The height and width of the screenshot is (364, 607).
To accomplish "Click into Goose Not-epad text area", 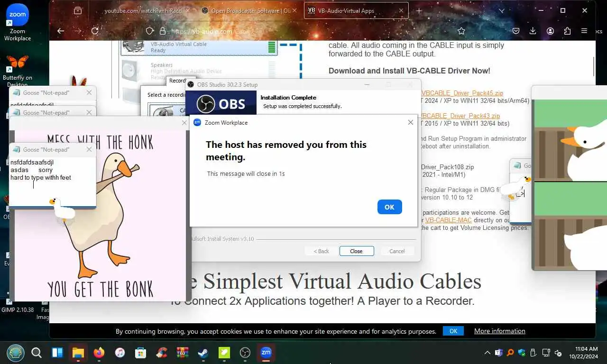I will 53,181.
